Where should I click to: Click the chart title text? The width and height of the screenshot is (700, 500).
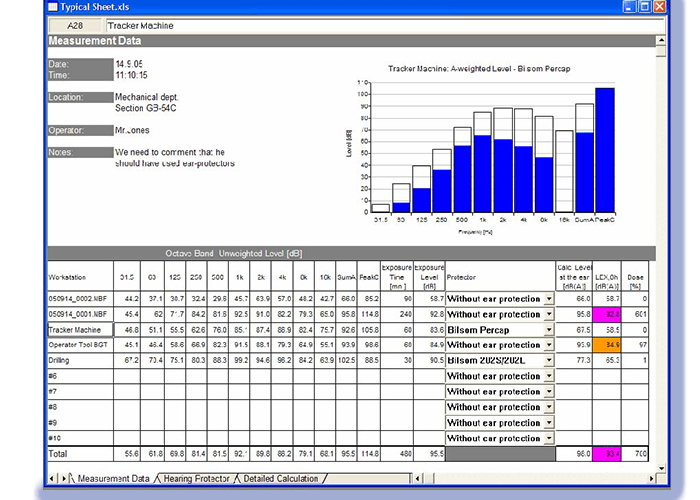click(479, 69)
